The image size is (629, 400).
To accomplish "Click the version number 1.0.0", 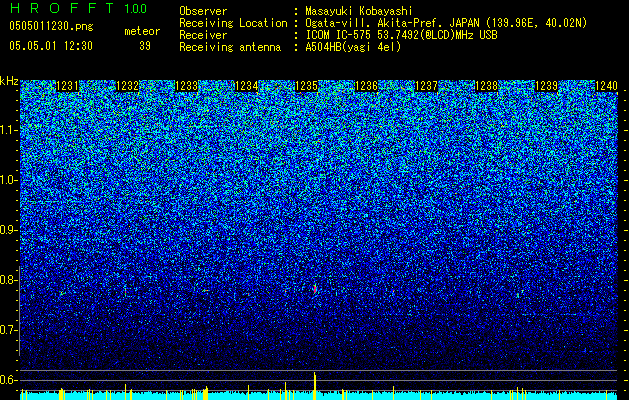I will [x=136, y=8].
